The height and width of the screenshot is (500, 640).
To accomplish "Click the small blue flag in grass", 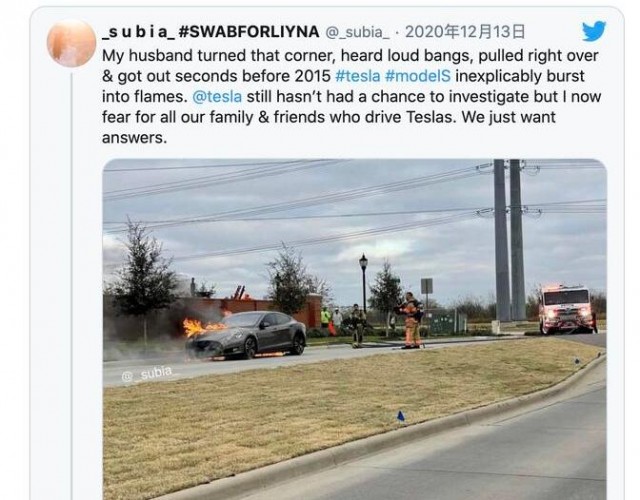I will point(400,416).
